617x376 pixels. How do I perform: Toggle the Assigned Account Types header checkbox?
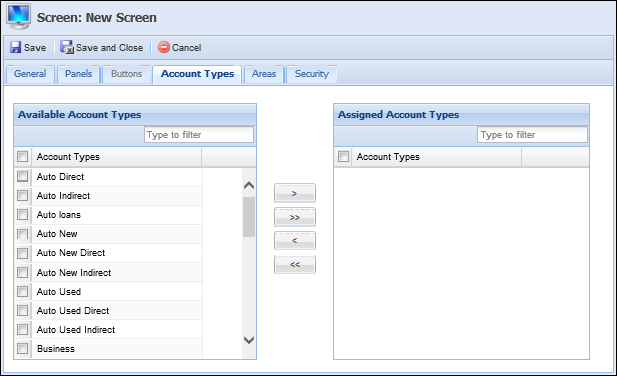coord(343,157)
